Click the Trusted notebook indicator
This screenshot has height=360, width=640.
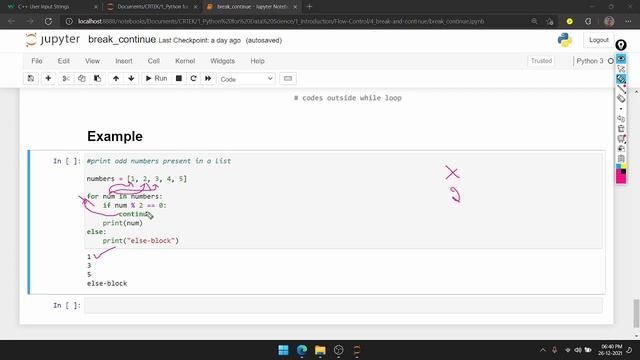pyautogui.click(x=541, y=61)
